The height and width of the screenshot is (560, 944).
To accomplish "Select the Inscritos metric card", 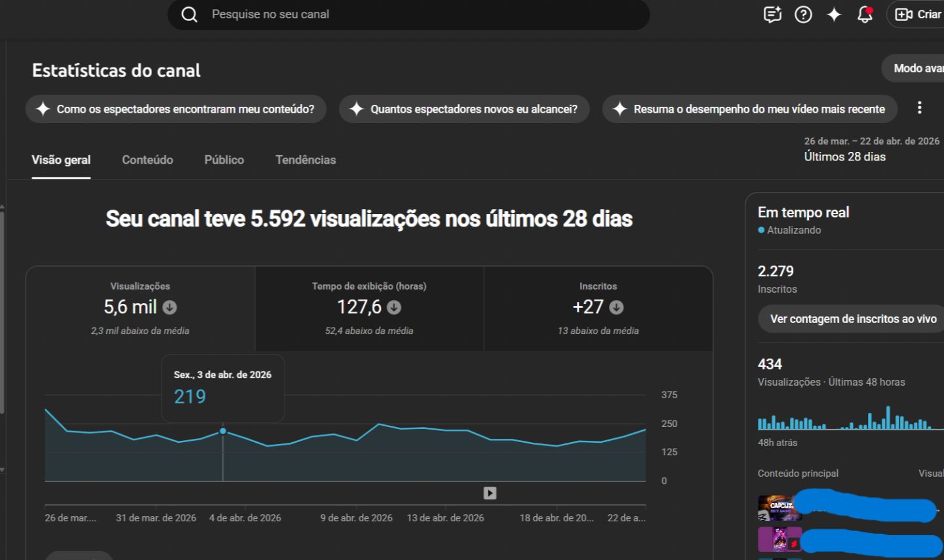I will coord(598,308).
